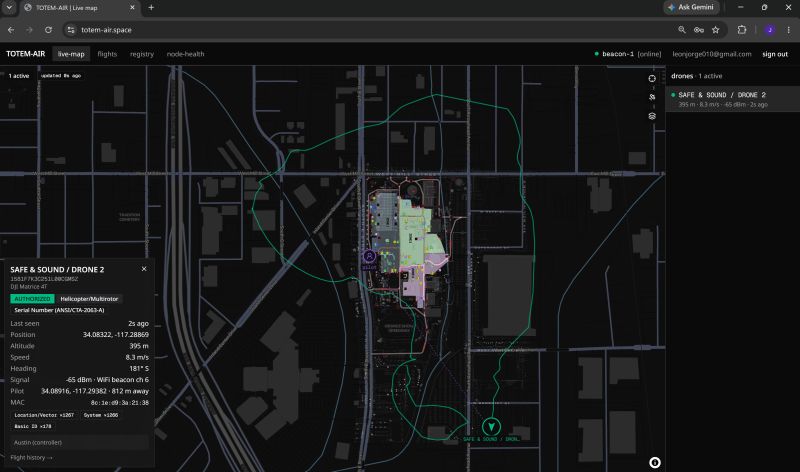Click the drones 1 active panel header
Screen dimensions: 800x472
point(696,76)
